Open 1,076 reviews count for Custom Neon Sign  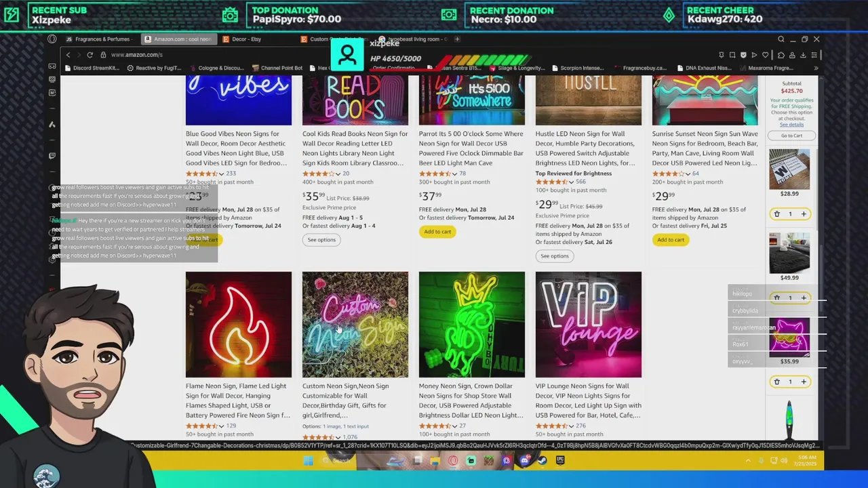tap(351, 438)
